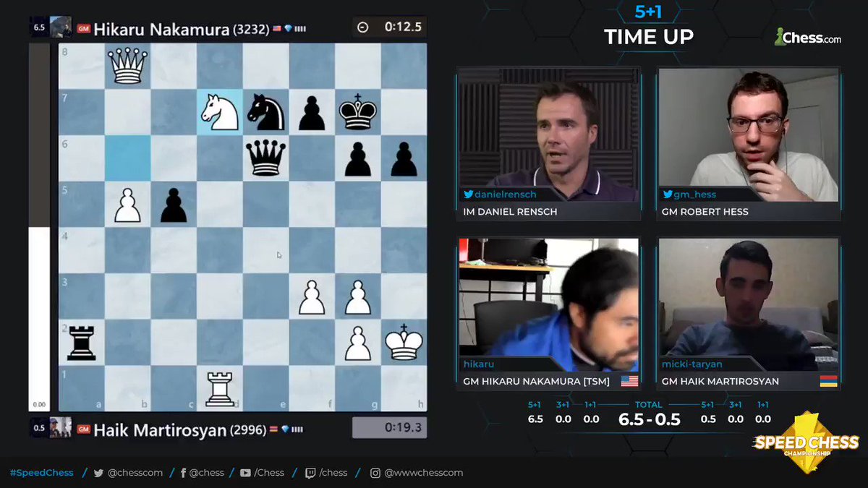Select the black pawn on c5
The image size is (868, 488).
(174, 205)
